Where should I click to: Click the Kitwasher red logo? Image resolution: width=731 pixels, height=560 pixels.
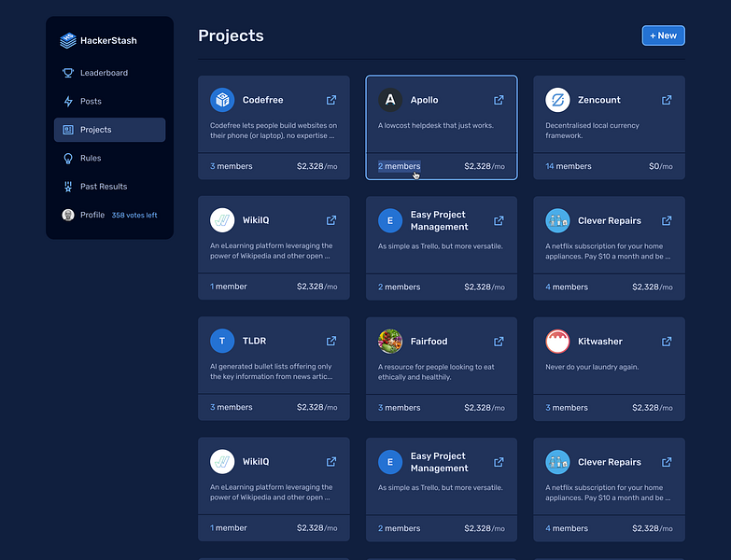tap(557, 342)
